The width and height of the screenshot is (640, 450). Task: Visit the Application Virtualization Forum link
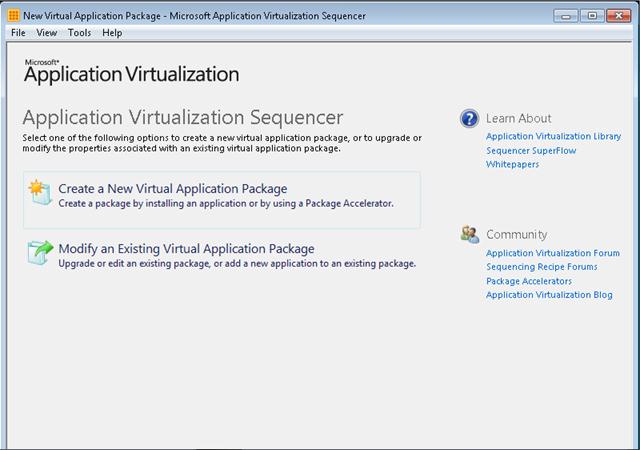(x=552, y=254)
